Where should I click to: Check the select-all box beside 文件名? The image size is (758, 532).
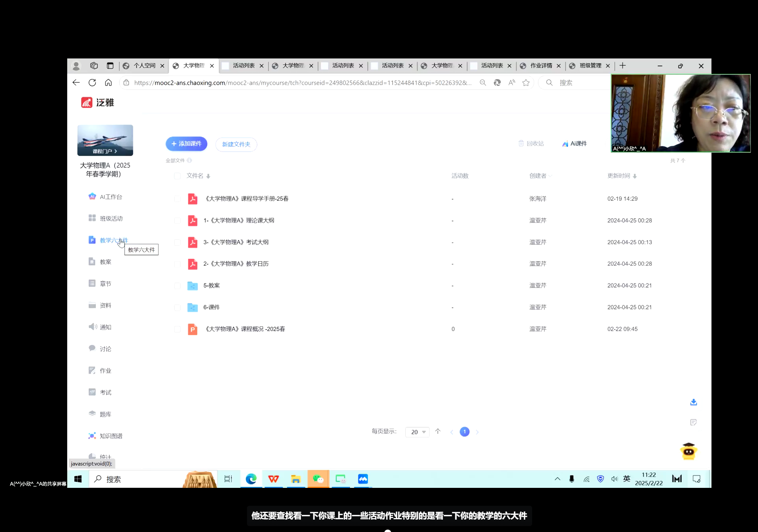click(177, 176)
